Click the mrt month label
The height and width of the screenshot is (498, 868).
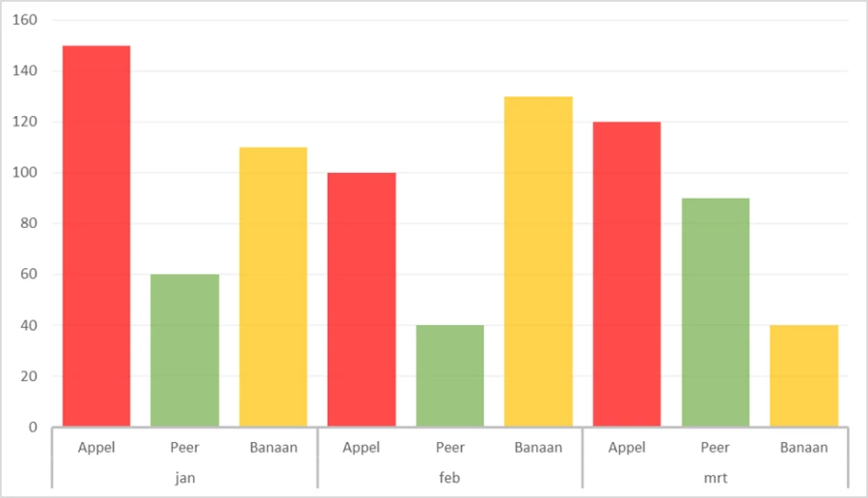point(715,477)
